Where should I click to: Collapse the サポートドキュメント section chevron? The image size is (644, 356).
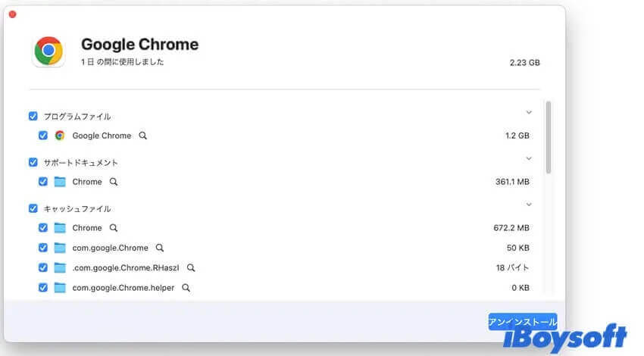tap(529, 158)
